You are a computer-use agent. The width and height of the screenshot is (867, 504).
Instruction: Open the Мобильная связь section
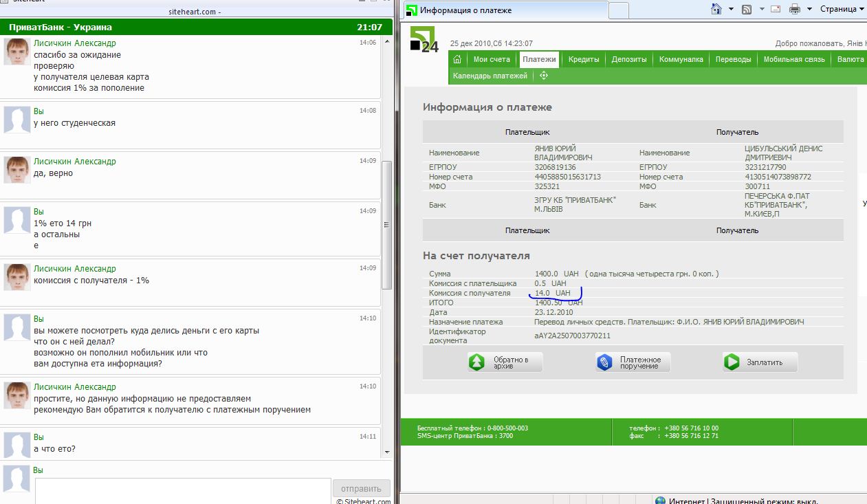pos(794,59)
